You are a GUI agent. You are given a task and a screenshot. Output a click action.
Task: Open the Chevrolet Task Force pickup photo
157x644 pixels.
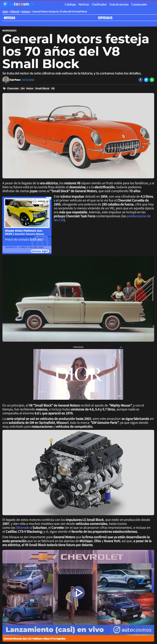click(78, 299)
